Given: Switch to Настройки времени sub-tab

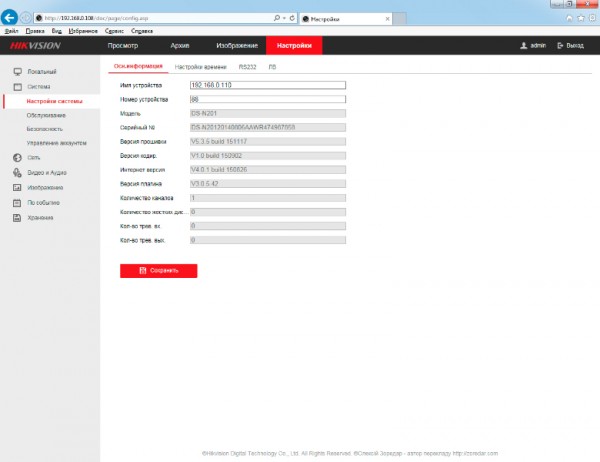Looking at the screenshot, I should [x=201, y=67].
